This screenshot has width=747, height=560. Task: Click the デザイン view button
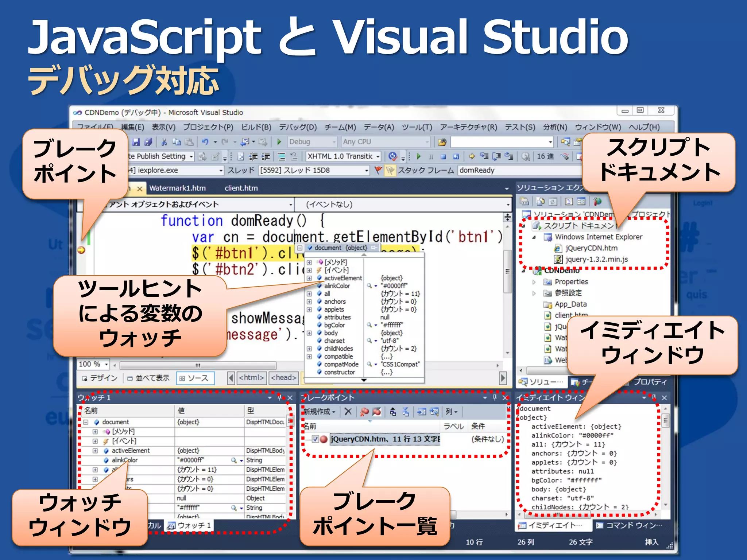point(99,378)
